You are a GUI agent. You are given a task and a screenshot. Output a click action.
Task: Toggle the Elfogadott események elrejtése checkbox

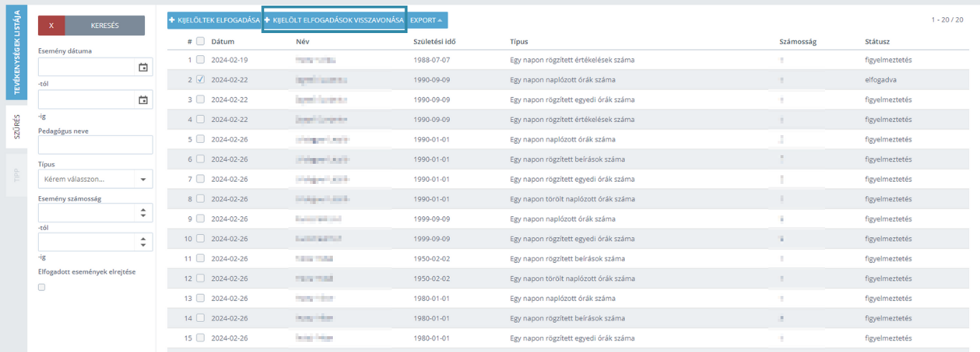coord(42,287)
